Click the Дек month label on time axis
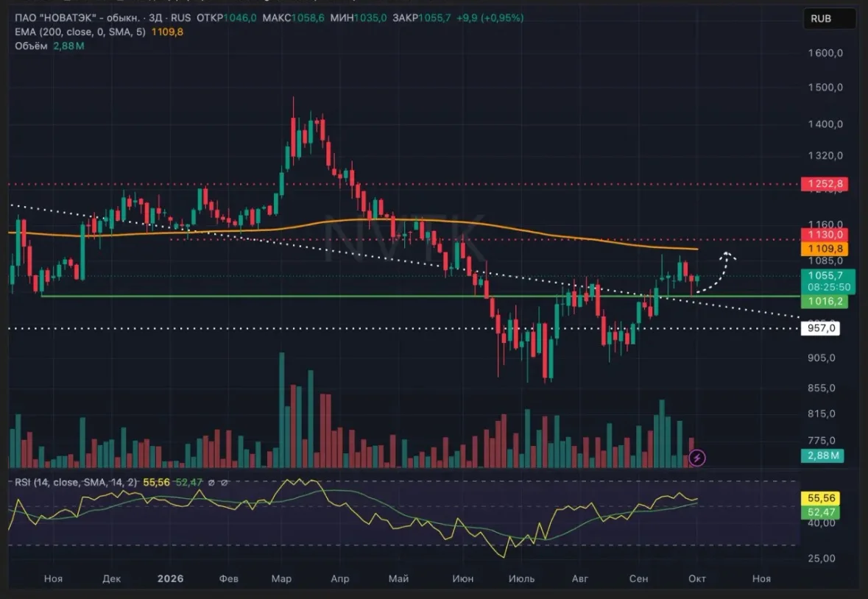 (x=111, y=578)
